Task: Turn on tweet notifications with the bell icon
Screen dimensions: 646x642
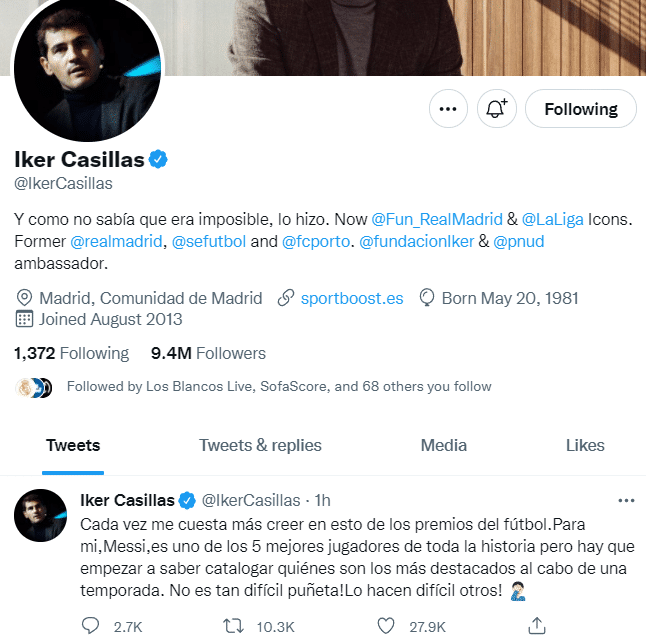Action: point(496,109)
